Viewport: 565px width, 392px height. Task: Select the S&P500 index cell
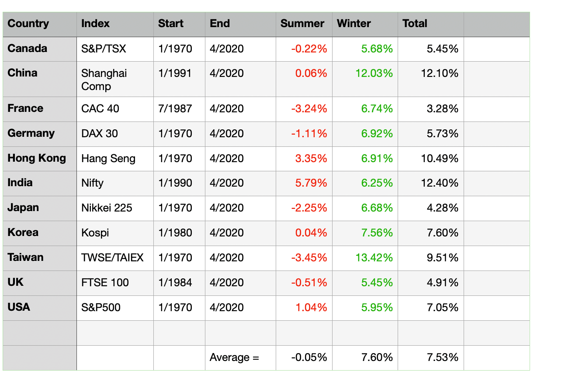101,307
